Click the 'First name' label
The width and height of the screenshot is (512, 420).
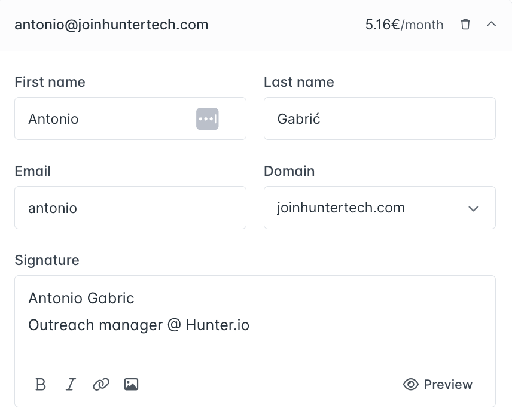(50, 82)
